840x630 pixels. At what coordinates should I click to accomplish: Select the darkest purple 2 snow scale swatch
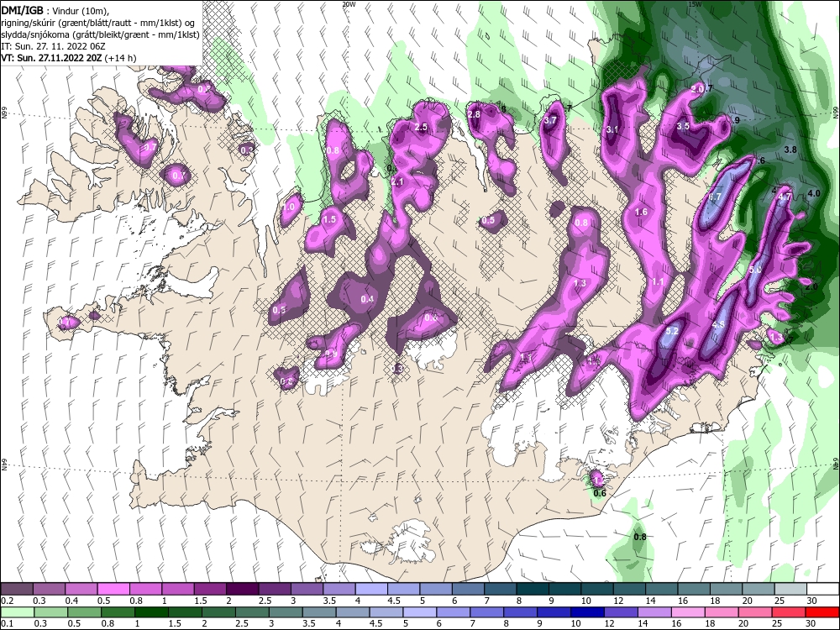tap(242, 589)
